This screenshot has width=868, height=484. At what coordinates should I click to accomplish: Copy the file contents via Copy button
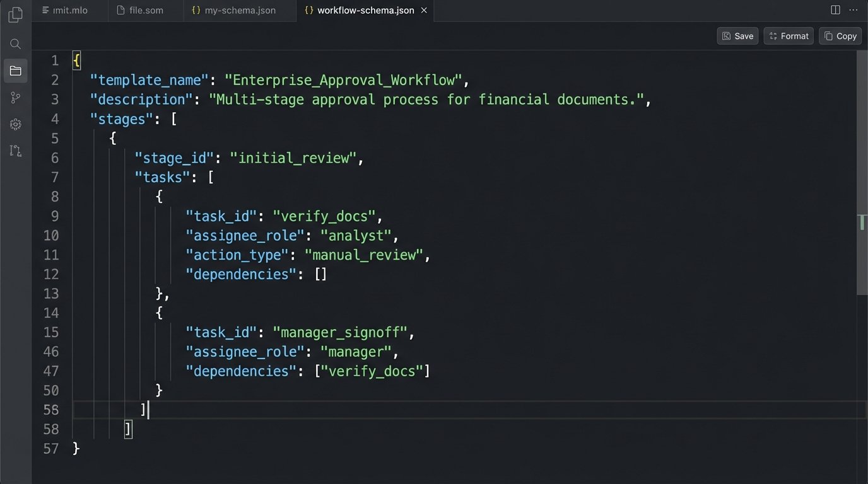(x=840, y=36)
